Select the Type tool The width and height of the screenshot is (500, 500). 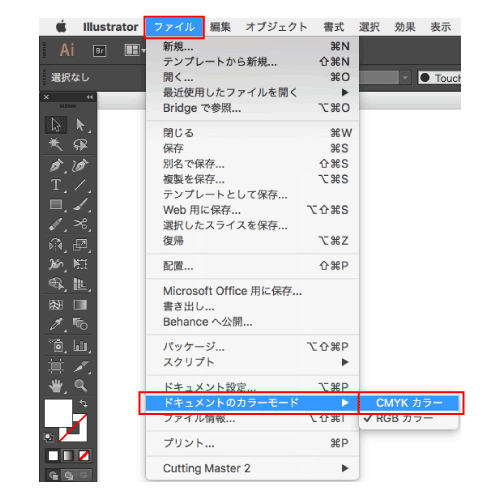[56, 185]
